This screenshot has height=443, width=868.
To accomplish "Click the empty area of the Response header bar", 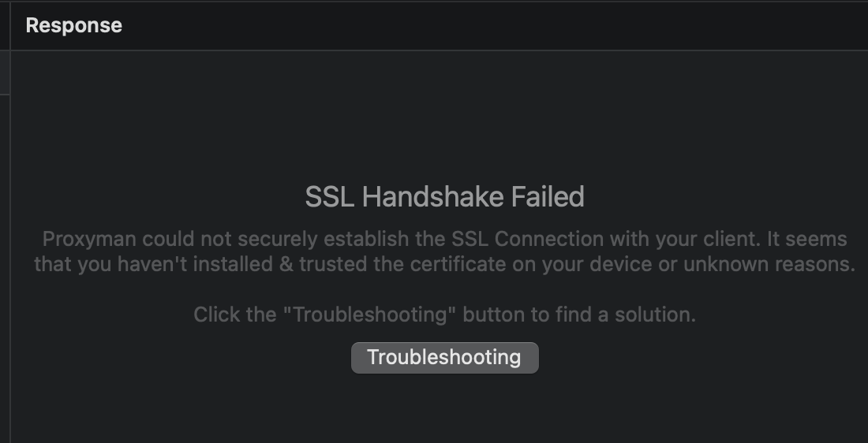I will tap(473, 25).
